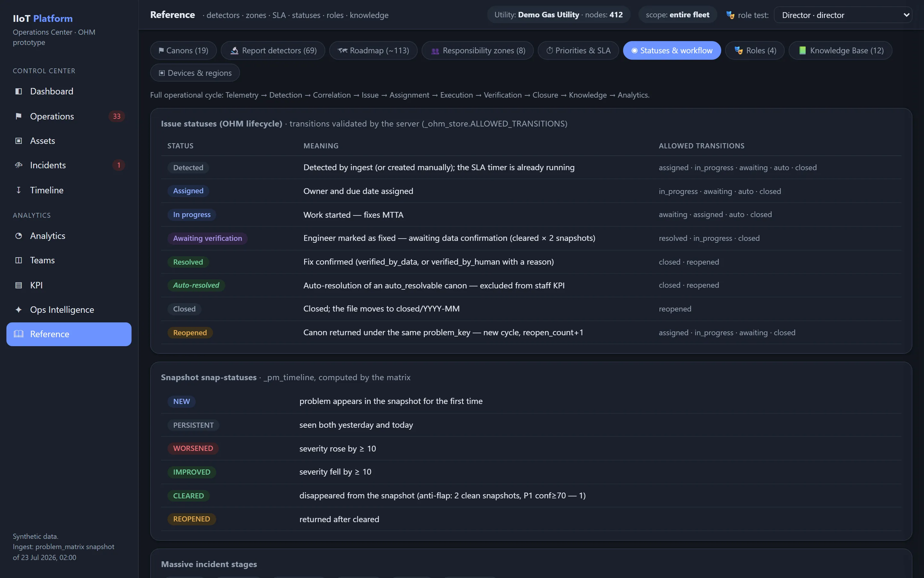The width and height of the screenshot is (924, 578).
Task: Click the Knowledge Base green book icon
Action: point(803,50)
